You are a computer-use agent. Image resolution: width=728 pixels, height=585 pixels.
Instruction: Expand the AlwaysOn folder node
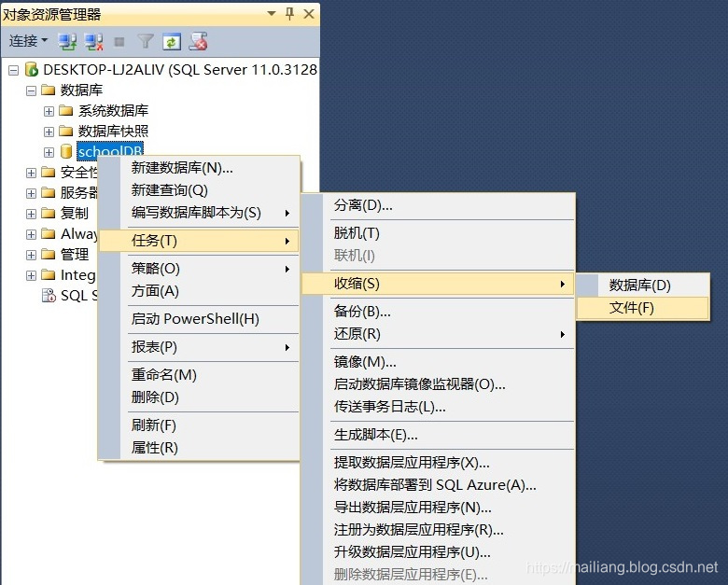click(31, 234)
